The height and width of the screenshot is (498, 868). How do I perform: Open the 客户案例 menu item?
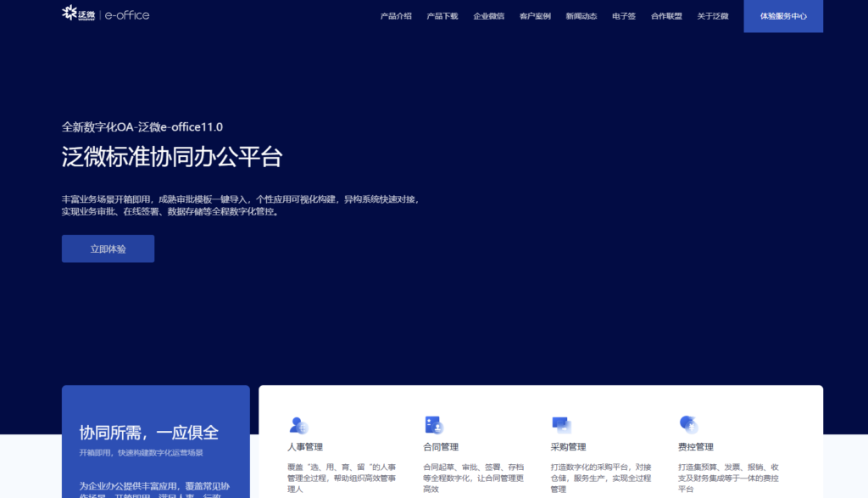click(534, 15)
